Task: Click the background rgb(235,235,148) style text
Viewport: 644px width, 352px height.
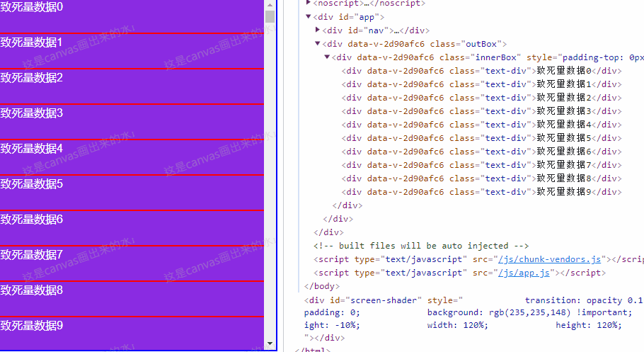Action: (x=530, y=312)
